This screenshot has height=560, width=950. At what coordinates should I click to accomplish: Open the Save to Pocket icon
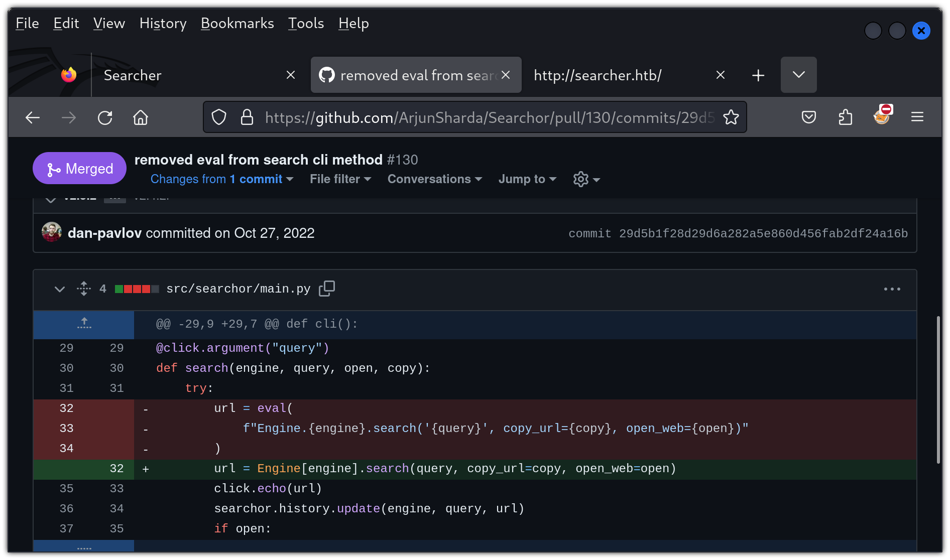click(808, 117)
